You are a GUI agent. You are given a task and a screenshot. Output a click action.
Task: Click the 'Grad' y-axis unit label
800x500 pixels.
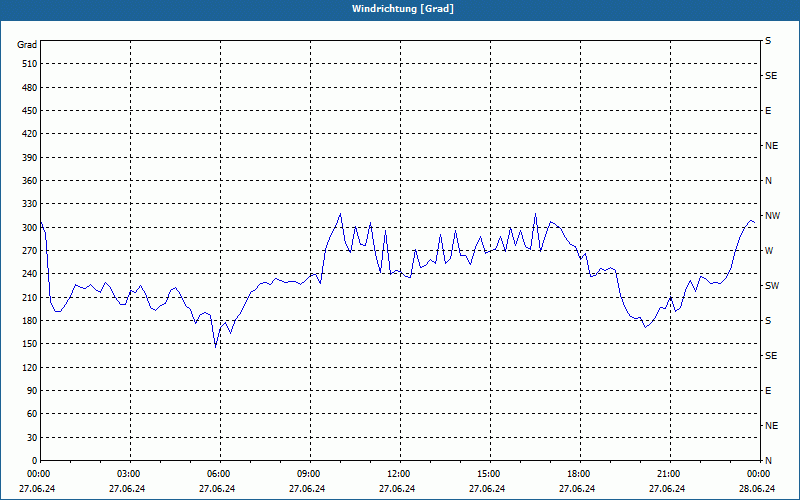point(27,45)
